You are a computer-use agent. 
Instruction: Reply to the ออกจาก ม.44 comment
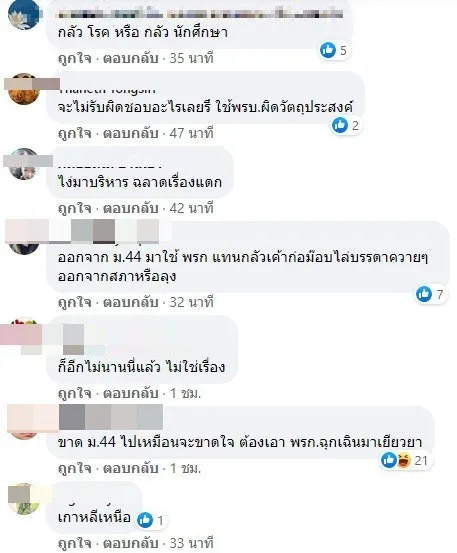[130, 302]
